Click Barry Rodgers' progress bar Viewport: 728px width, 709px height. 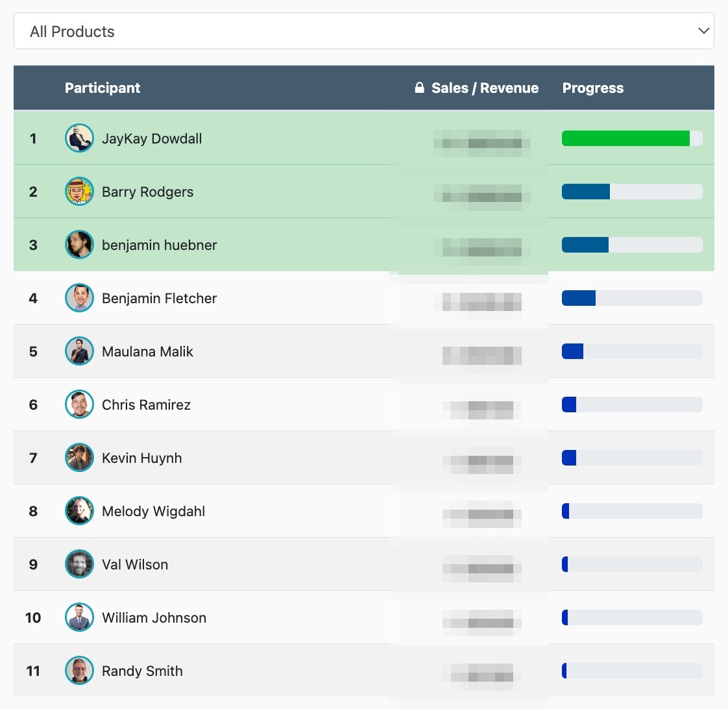coord(632,192)
